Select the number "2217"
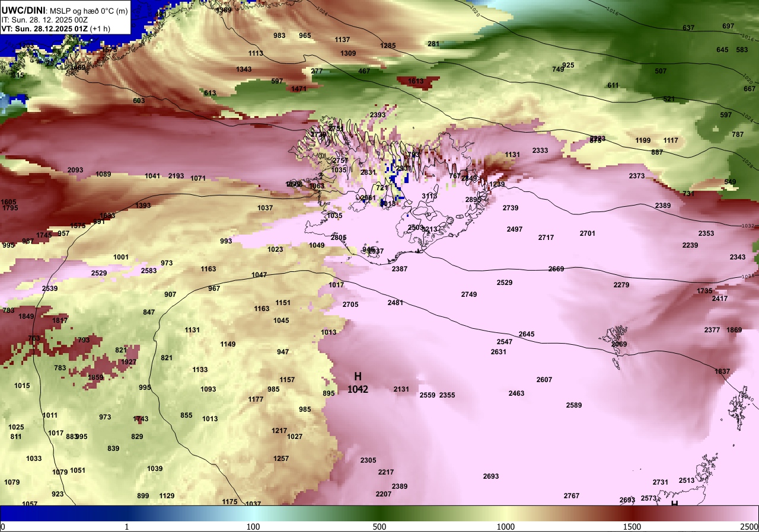This screenshot has height=532, width=759. (x=386, y=472)
